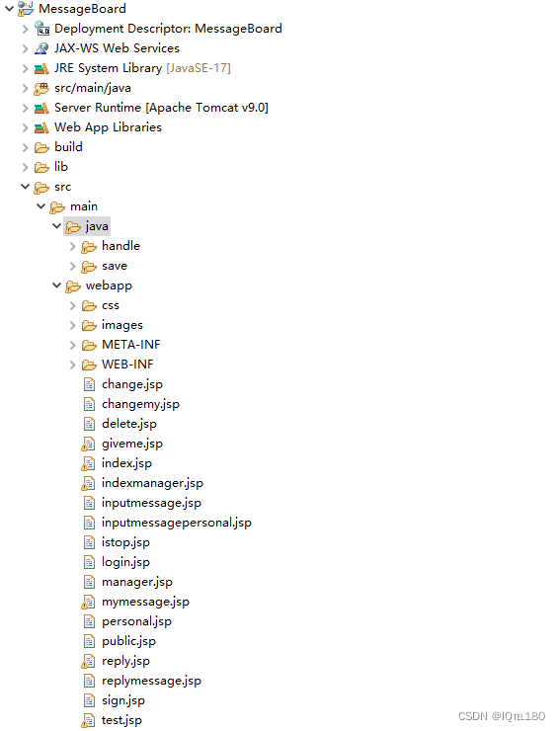Click the indexmanager.jsp warning file icon
Image resolution: width=560 pixels, height=731 pixels.
(88, 483)
